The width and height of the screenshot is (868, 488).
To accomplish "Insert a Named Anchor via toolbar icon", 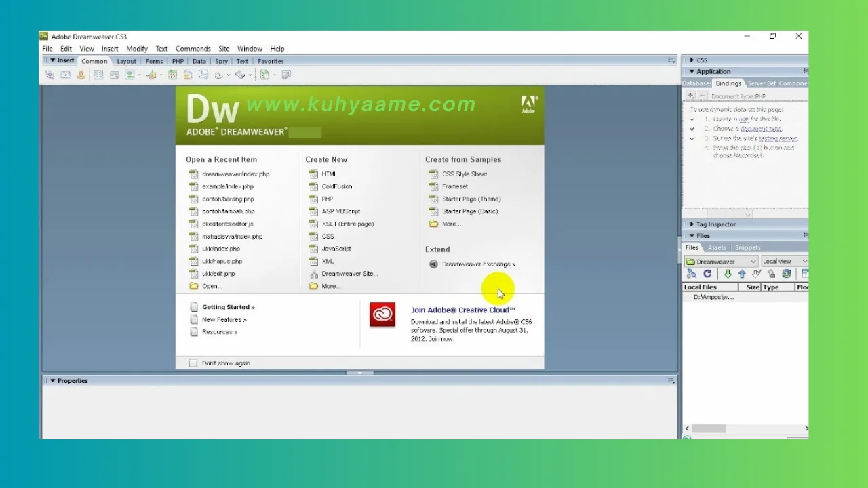I will (81, 75).
